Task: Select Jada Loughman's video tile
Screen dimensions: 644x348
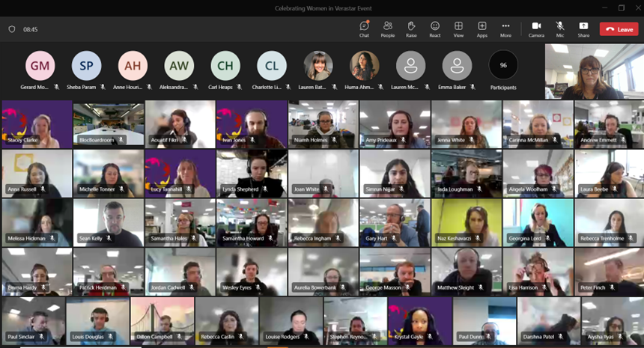Action: coord(467,174)
